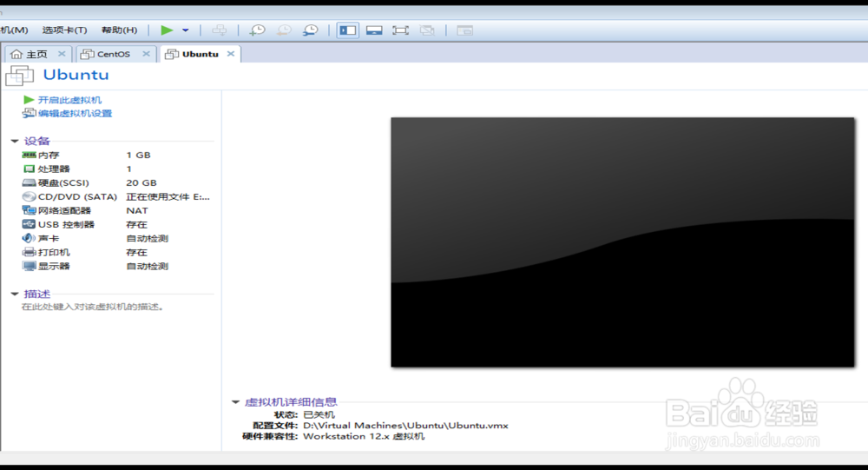Collapse the 虚拟机详细信息 section

point(235,402)
